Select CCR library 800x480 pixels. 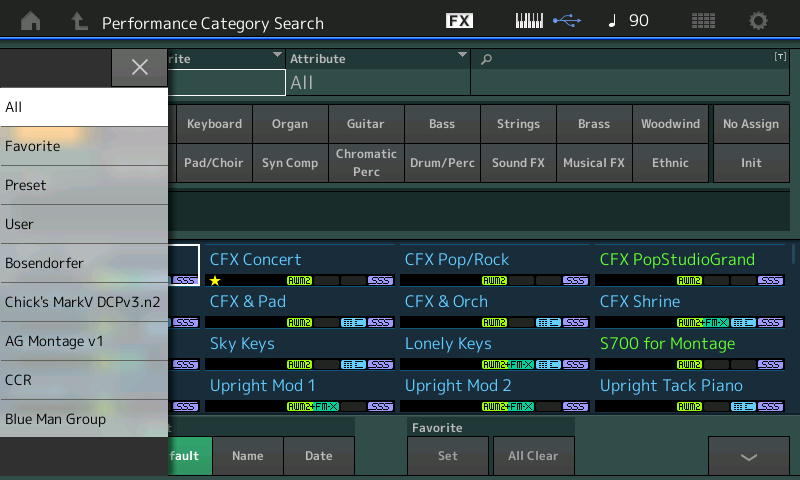[84, 381]
